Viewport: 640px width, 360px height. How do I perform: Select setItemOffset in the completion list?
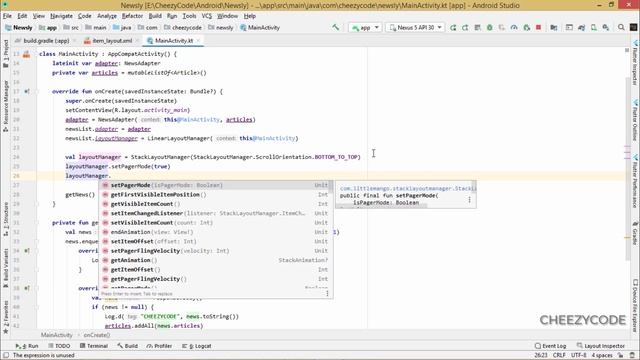pos(216,242)
